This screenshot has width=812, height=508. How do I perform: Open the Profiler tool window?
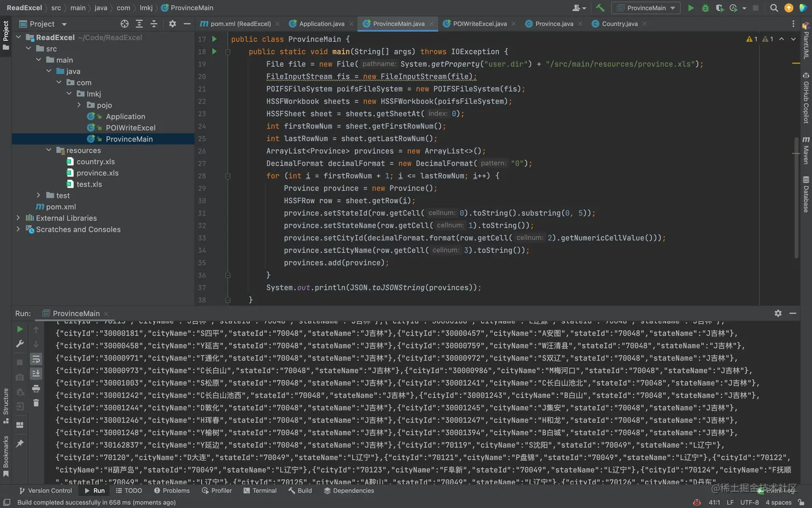(217, 491)
